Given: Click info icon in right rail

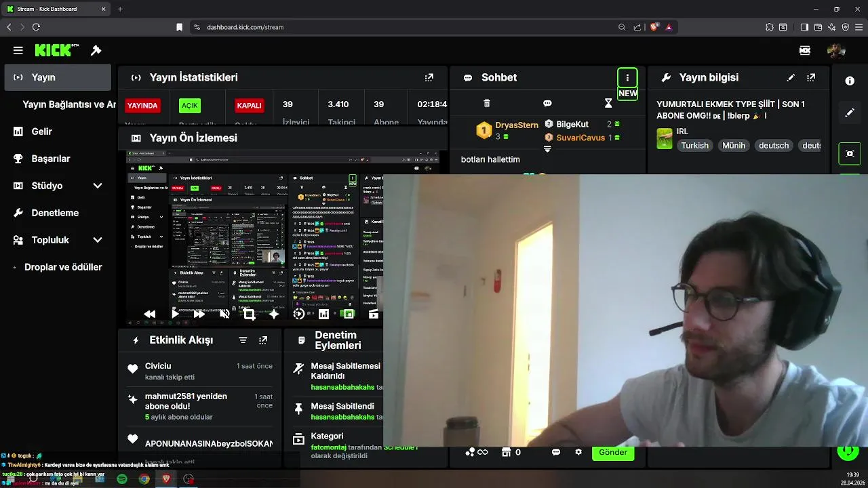Looking at the screenshot, I should 850,81.
